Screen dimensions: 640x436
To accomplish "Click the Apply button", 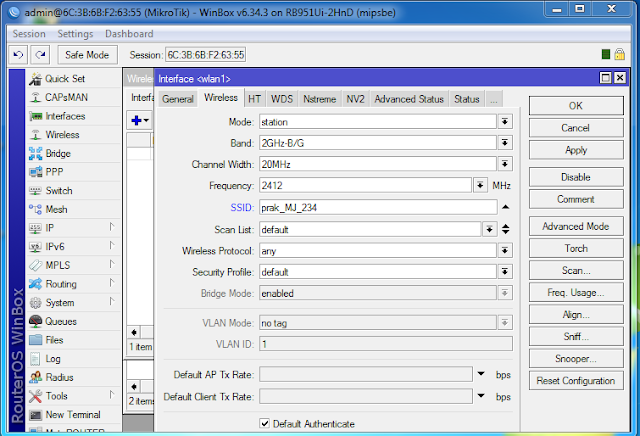I will pyautogui.click(x=576, y=150).
